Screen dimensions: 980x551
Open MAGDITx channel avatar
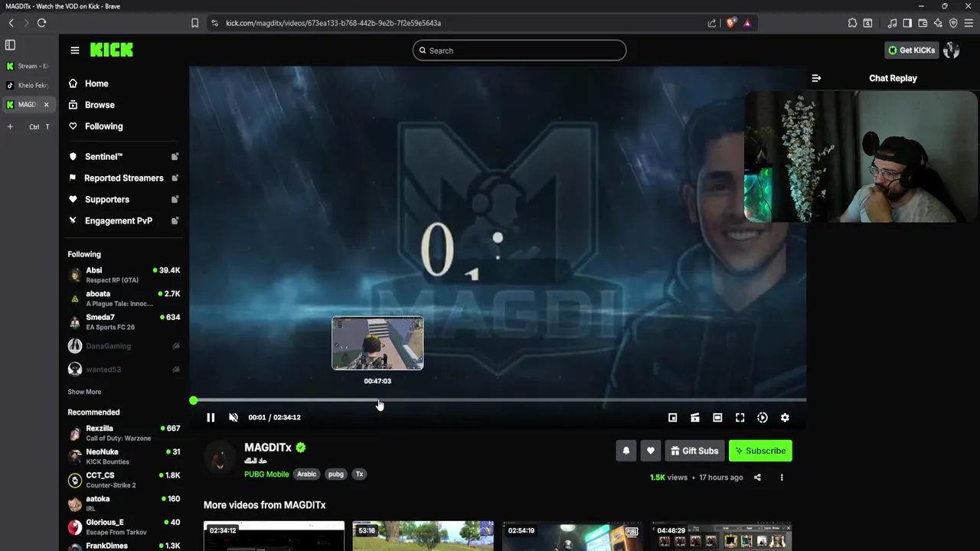point(220,458)
